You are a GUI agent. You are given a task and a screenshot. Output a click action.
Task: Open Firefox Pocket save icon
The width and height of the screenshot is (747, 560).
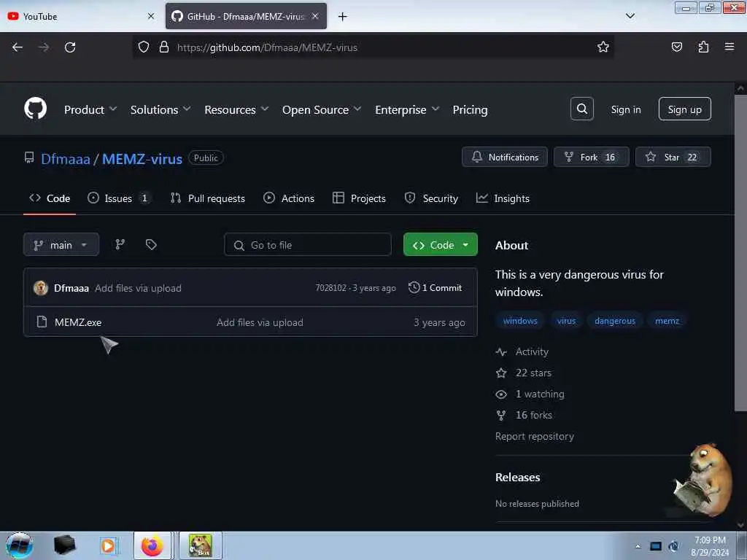point(676,47)
